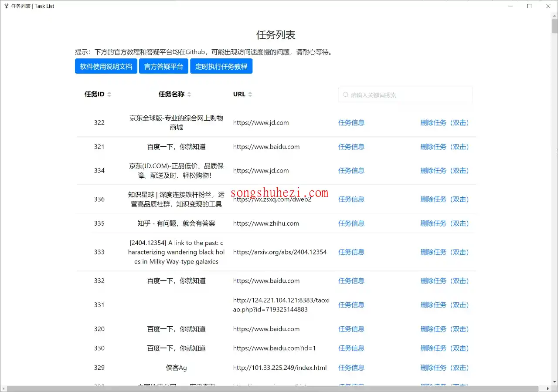Click 删除任务 link for task 330
The image size is (558, 392).
pos(446,348)
